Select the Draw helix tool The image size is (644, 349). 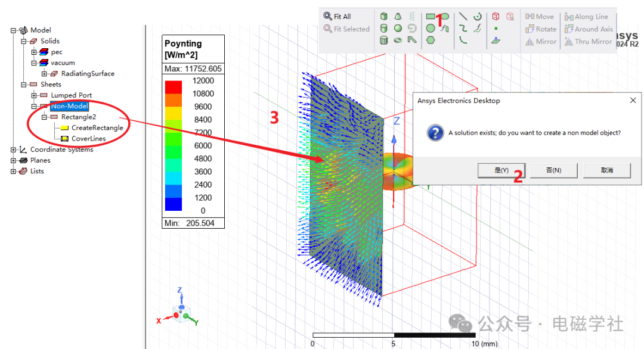412,17
